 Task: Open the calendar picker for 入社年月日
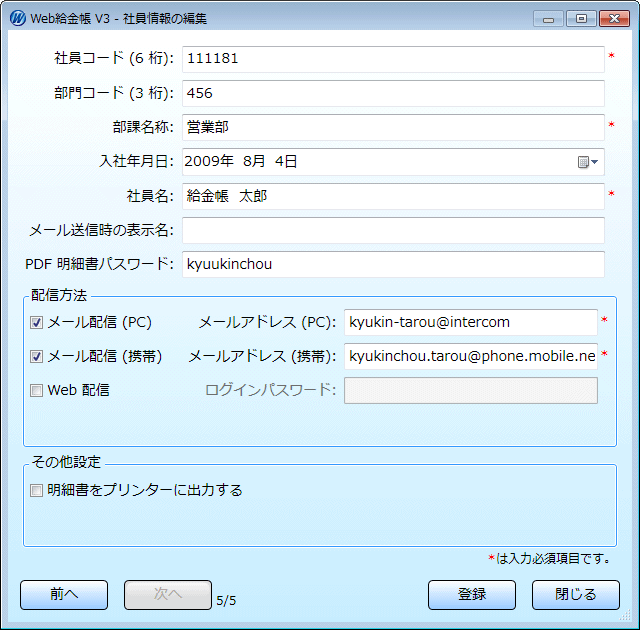pyautogui.click(x=587, y=162)
